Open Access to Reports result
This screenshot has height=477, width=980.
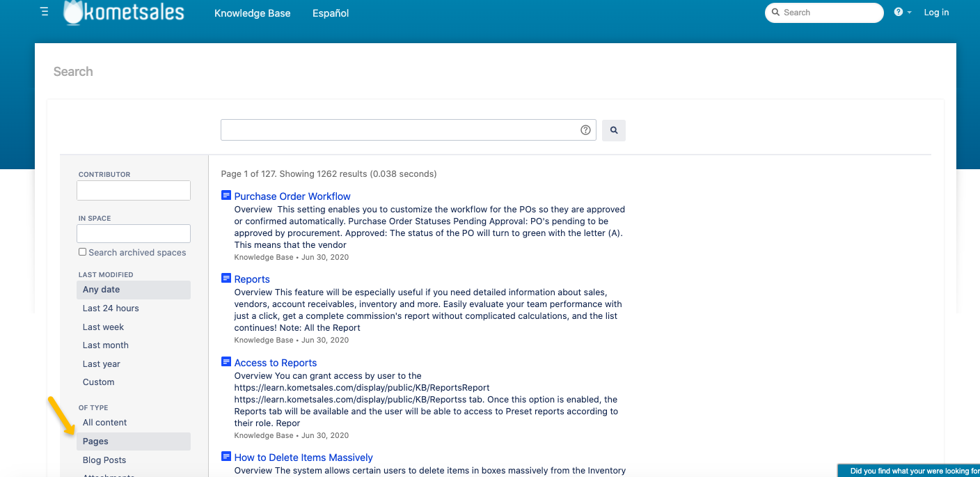pyautogui.click(x=276, y=363)
